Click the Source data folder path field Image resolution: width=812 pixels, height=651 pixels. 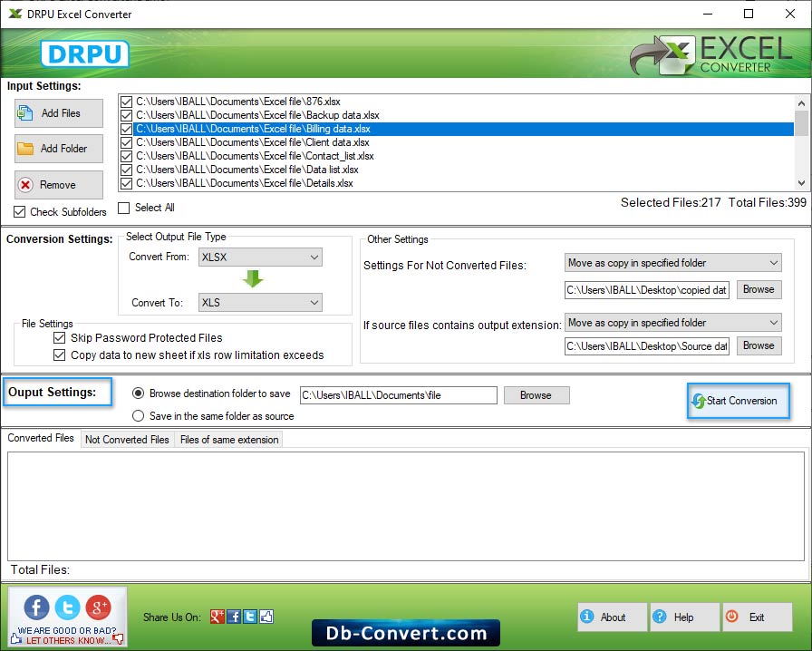pos(647,345)
